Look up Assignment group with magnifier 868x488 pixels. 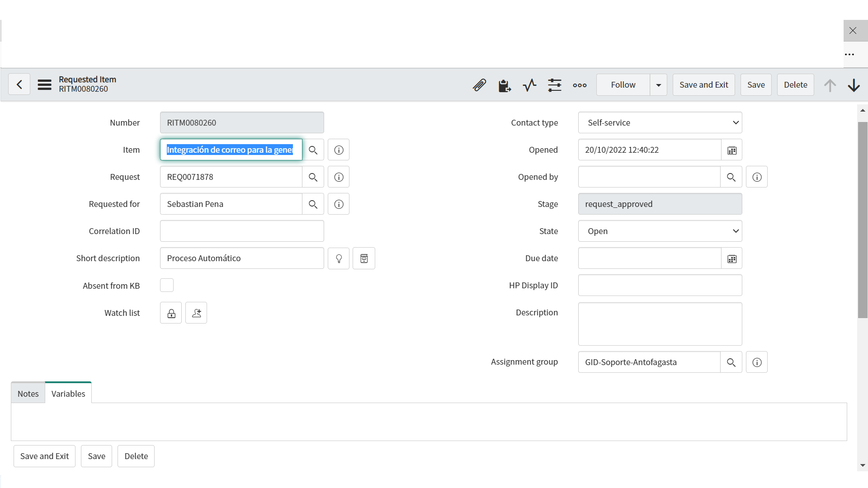pos(731,362)
